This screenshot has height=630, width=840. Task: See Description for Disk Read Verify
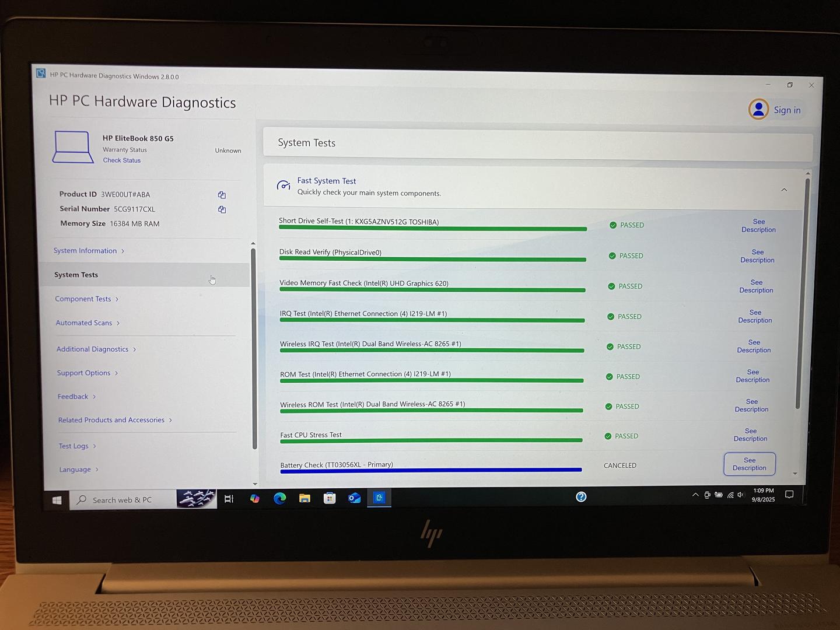[x=757, y=256]
